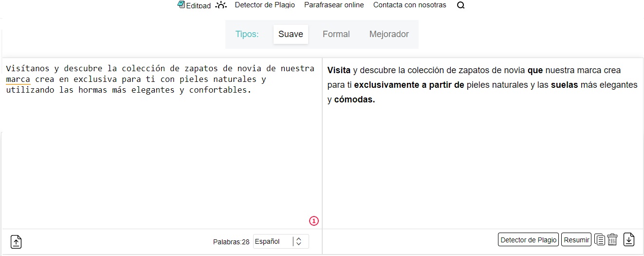Screen dimensions: 644x256
Task: Toggle the light/dark mode sun icon
Action: coord(221,5)
